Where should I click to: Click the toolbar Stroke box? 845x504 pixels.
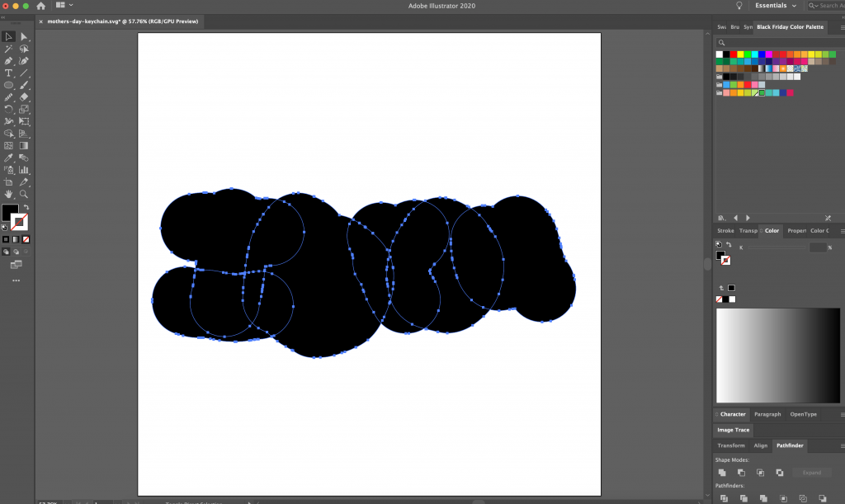(x=20, y=222)
